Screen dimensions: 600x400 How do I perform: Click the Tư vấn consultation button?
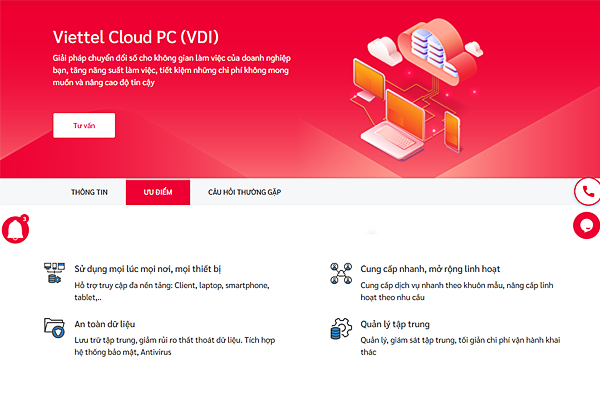pos(84,125)
